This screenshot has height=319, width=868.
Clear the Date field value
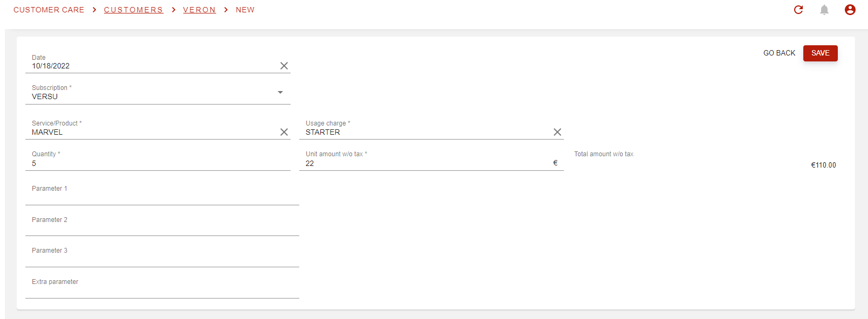284,66
